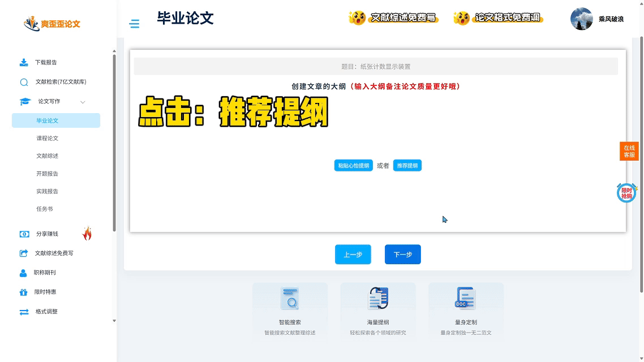The height and width of the screenshot is (362, 644).
Task: Collapse the 论文写作 submenu chevron
Action: [x=83, y=102]
